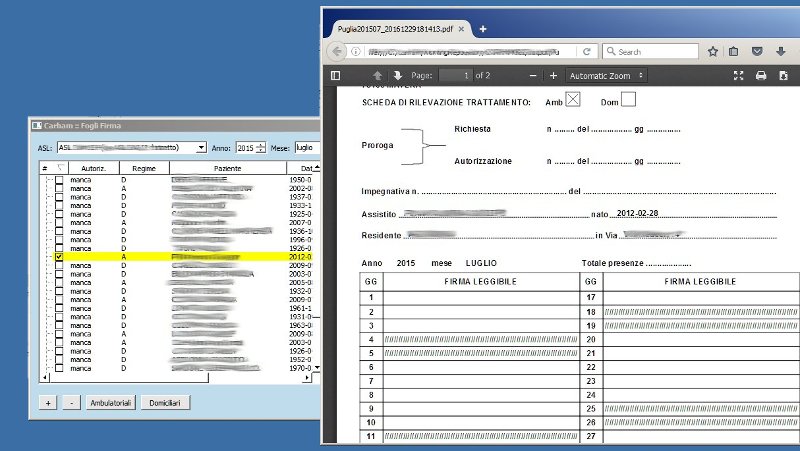Check the box for row dated 1937-0
Viewport: 800px width, 451px height.
tap(59, 197)
